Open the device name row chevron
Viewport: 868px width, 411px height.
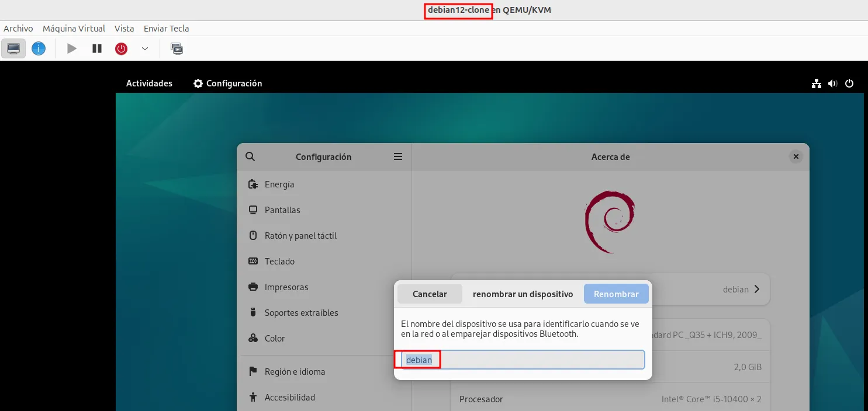click(x=757, y=289)
